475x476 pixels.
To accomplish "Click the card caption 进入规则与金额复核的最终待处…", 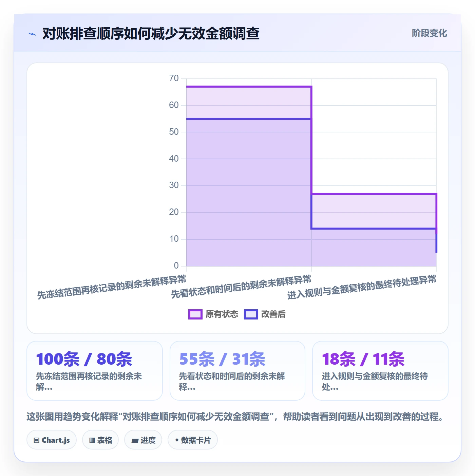I will [375, 382].
